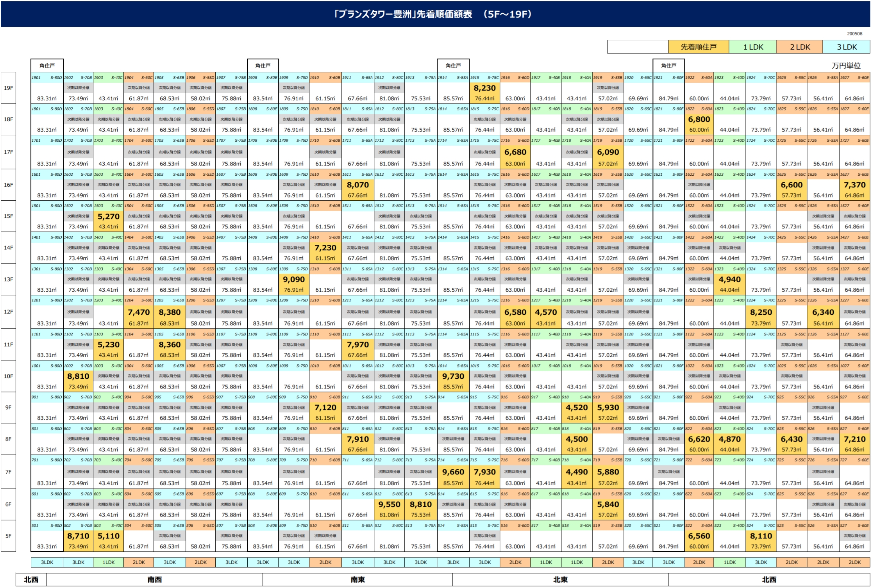Click the blue 3LDK legend swatch
The height and width of the screenshot is (588, 872).
click(x=846, y=47)
